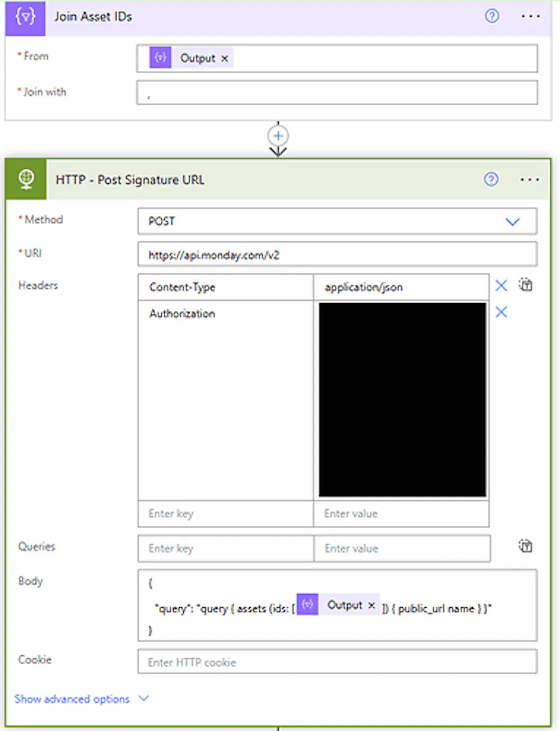The image size is (560, 731).
Task: Remove the Output token from the From field
Action: [x=225, y=58]
